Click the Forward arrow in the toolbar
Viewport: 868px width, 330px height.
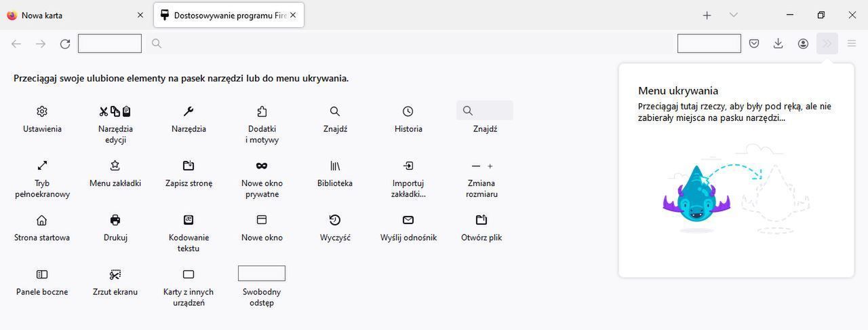coord(41,43)
